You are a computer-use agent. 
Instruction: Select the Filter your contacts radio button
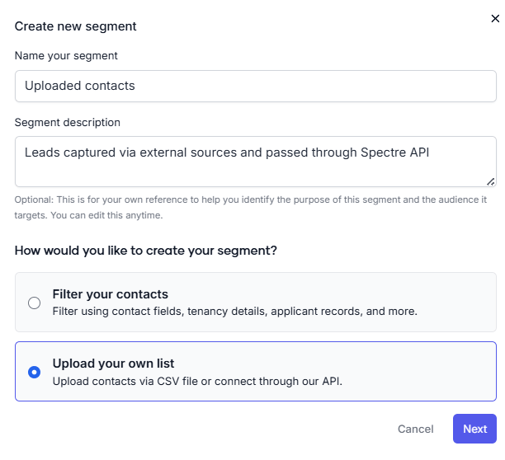pyautogui.click(x=34, y=303)
